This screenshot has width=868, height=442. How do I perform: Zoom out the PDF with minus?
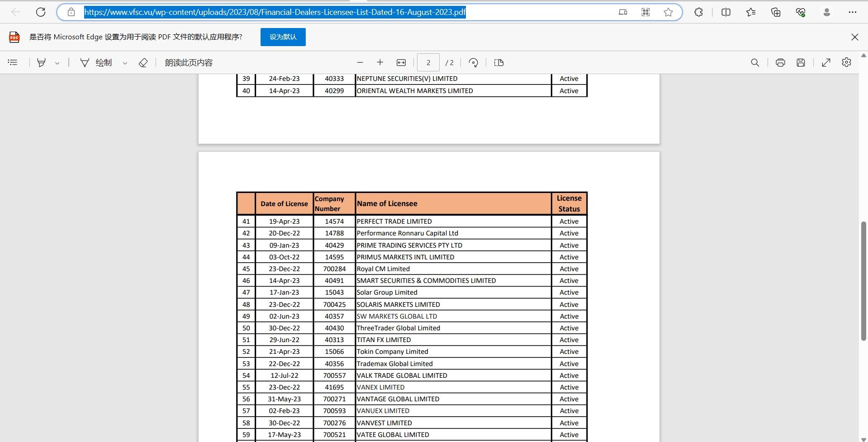(x=360, y=62)
